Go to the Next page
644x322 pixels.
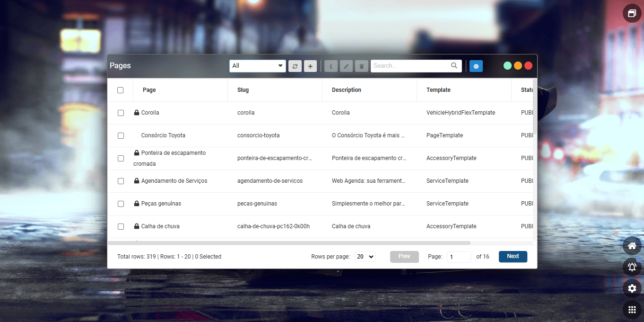click(513, 257)
